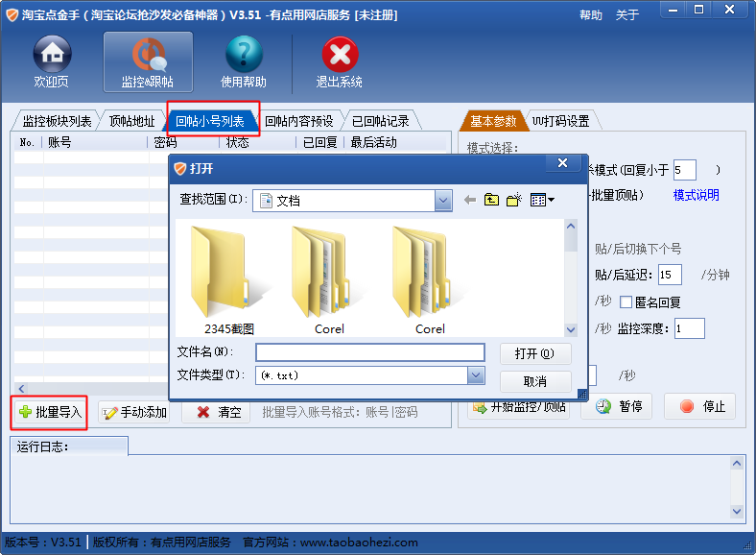Create new folder icon in dialog
This screenshot has height=555, width=756.
tap(514, 200)
